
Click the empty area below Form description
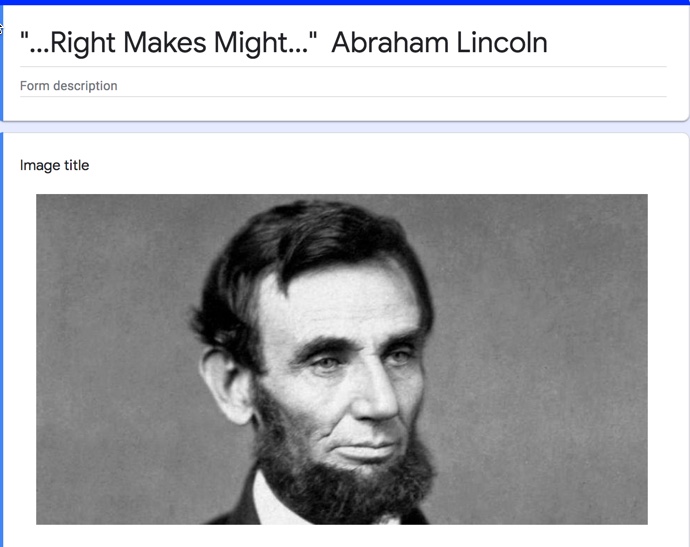(x=343, y=108)
